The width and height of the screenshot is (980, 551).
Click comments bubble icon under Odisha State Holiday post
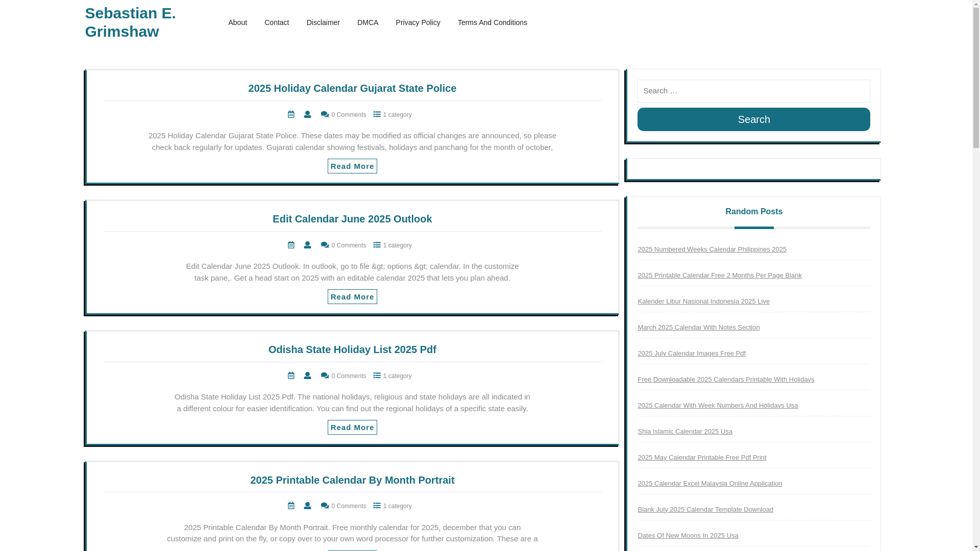click(x=325, y=375)
